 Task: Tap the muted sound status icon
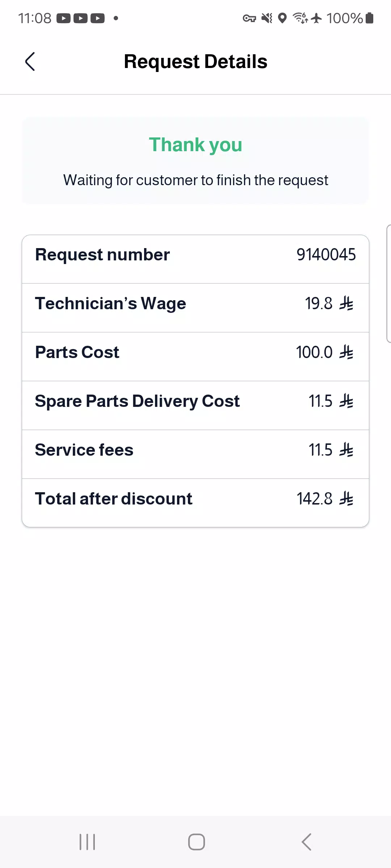(267, 18)
